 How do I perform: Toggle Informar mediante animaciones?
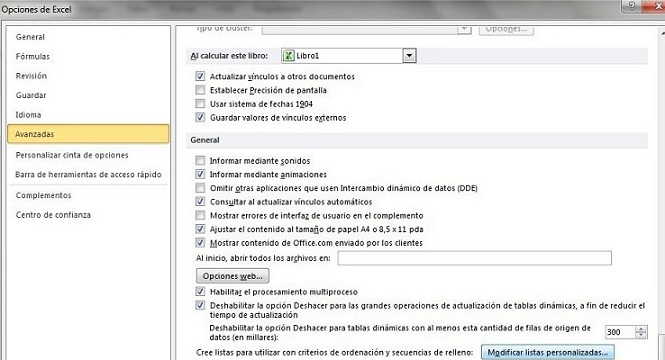tap(200, 174)
